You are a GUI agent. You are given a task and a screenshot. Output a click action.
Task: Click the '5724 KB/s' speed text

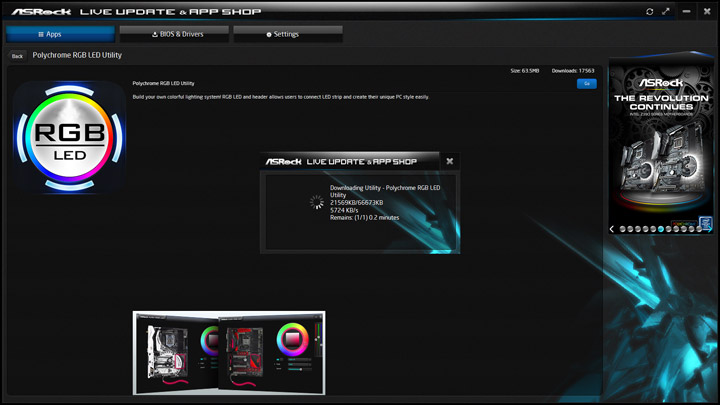[344, 210]
